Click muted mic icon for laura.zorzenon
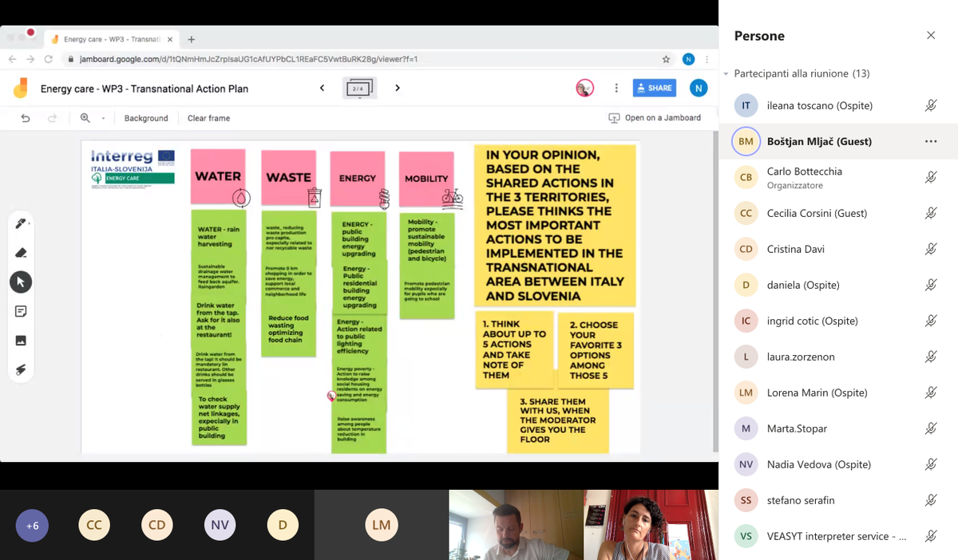The image size is (958, 560). point(931,357)
